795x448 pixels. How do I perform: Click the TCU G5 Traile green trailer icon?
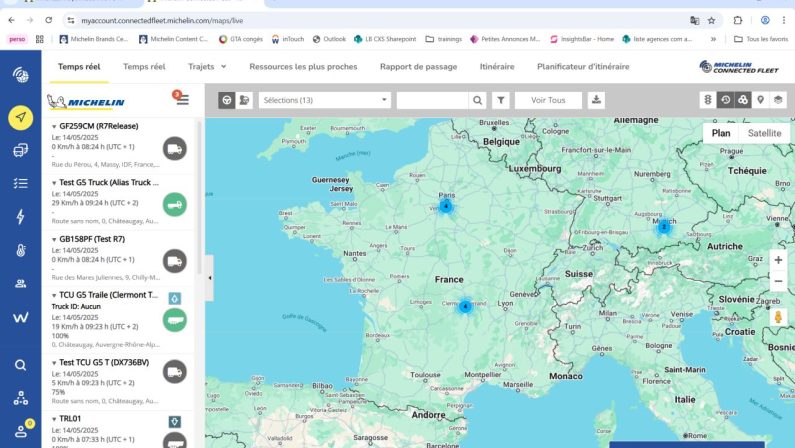click(175, 320)
